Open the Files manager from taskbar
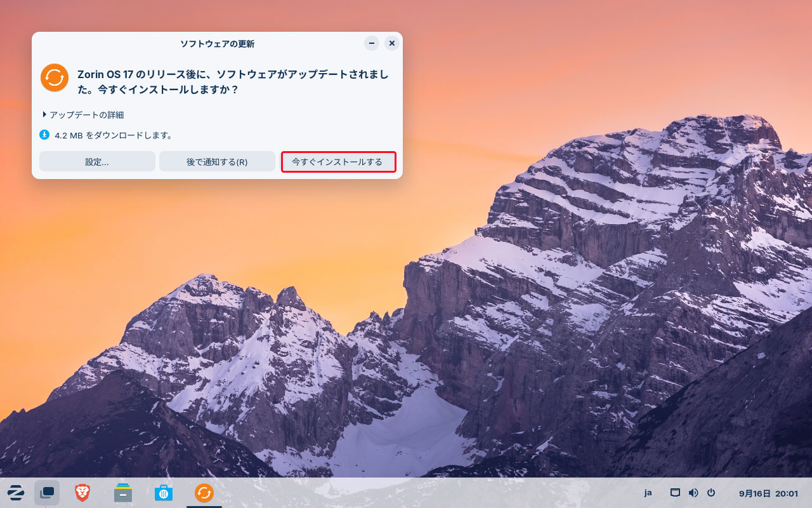The height and width of the screenshot is (508, 812). [x=123, y=493]
